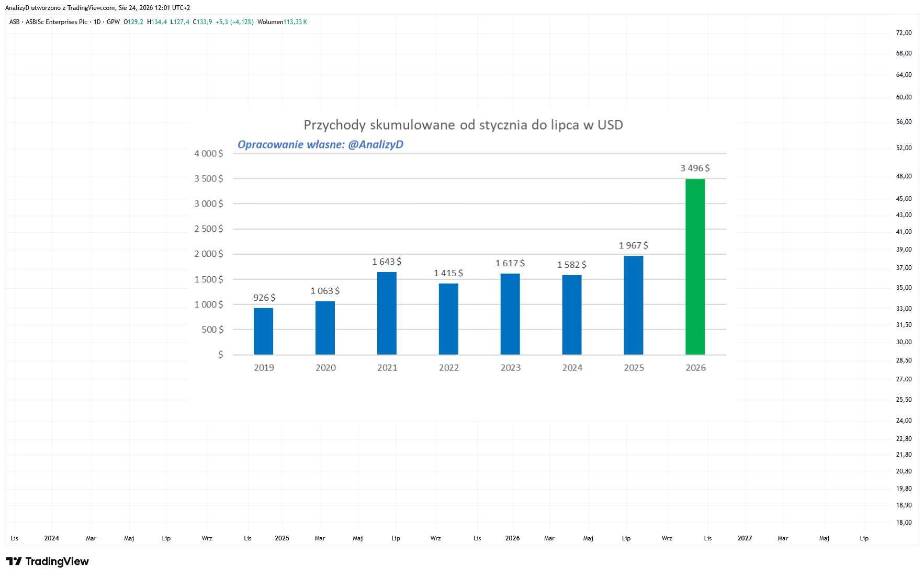This screenshot has width=924, height=577.
Task: Click the 60,00 price axis label
Action: tap(904, 97)
